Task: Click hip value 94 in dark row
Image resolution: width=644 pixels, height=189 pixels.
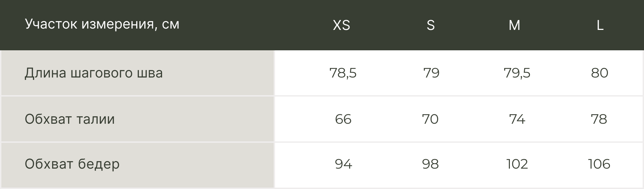Action: (x=343, y=164)
